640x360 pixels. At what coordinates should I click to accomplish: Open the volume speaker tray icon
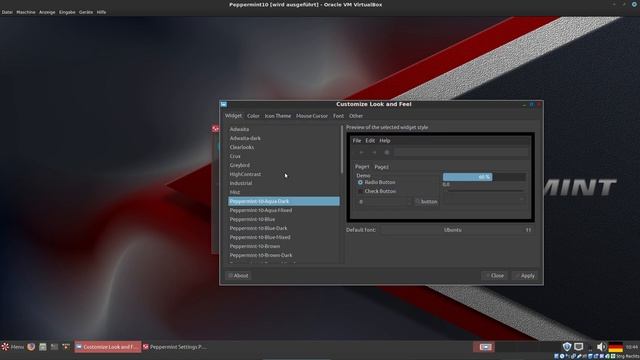click(601, 347)
